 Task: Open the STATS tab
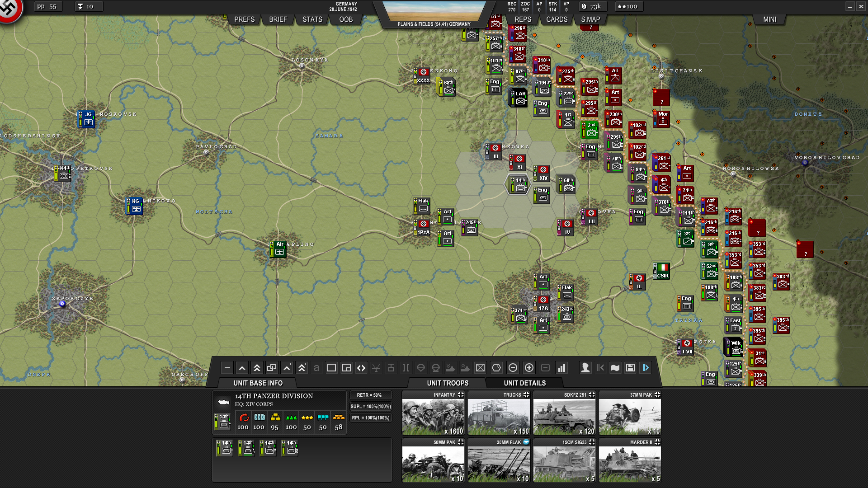(312, 19)
